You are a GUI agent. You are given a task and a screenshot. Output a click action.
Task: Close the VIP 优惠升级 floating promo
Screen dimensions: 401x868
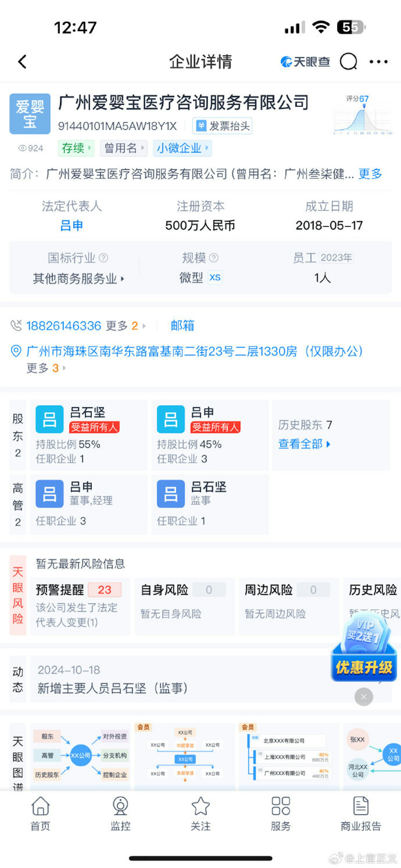364,696
